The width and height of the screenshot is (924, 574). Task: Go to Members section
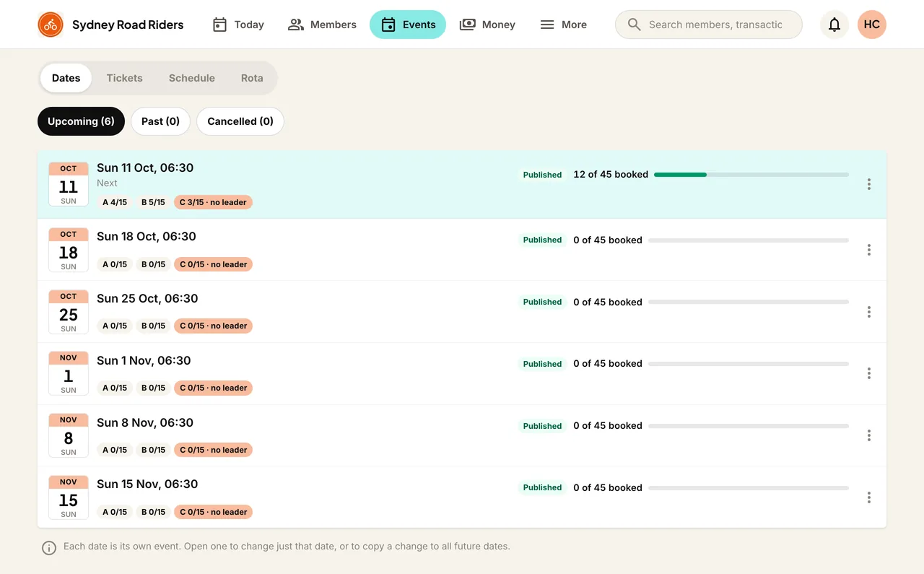coord(322,25)
